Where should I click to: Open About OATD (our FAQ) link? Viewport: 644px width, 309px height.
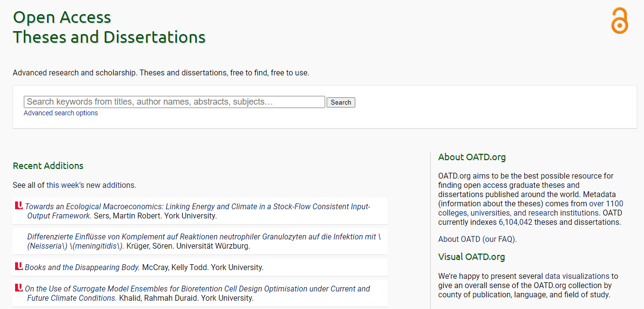(x=477, y=239)
